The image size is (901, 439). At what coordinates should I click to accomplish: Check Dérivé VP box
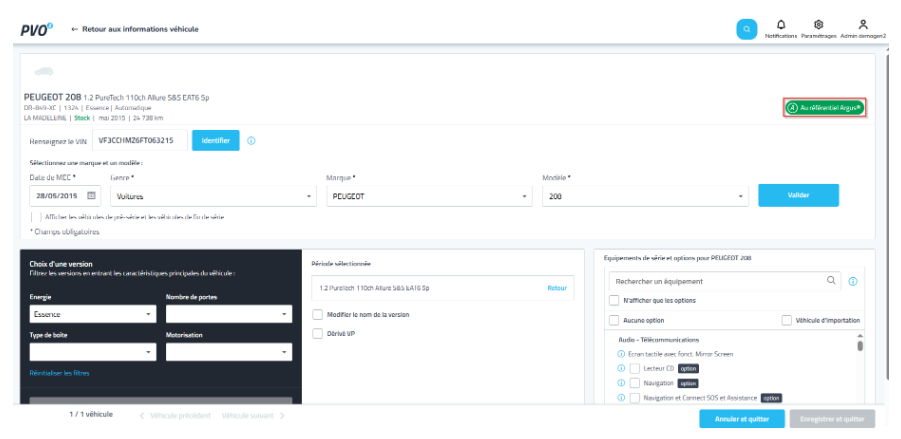point(317,334)
